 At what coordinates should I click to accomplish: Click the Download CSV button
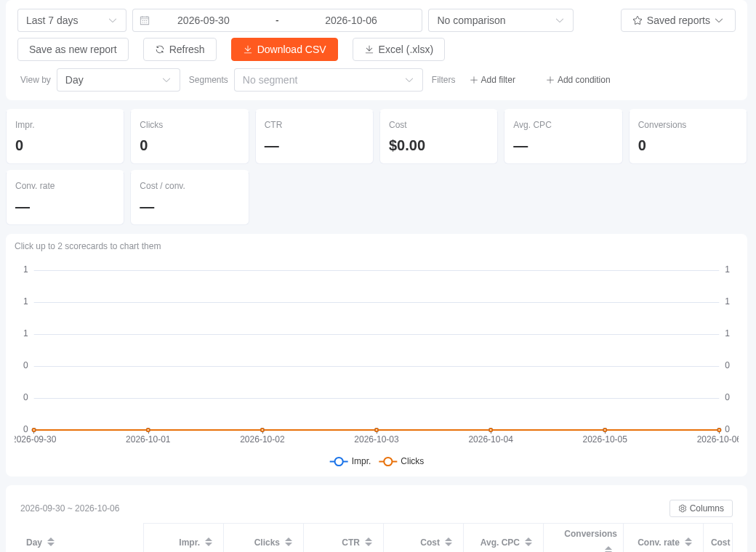click(x=284, y=49)
